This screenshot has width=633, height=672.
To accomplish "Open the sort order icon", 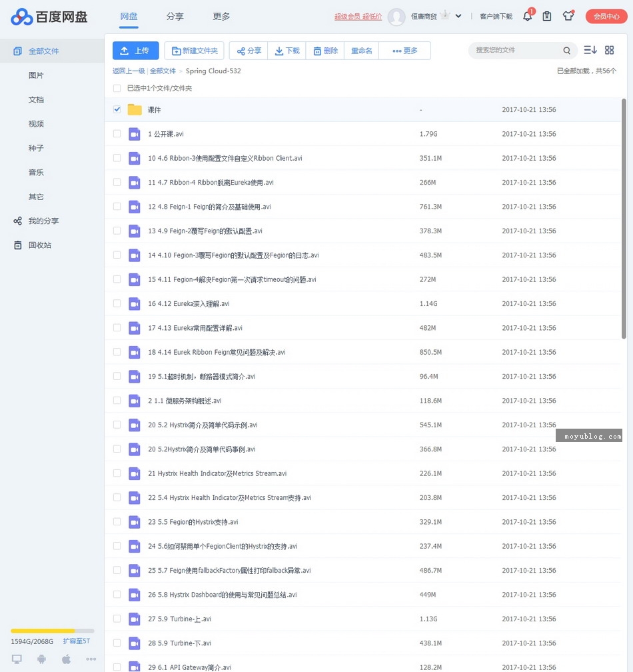I will 590,50.
